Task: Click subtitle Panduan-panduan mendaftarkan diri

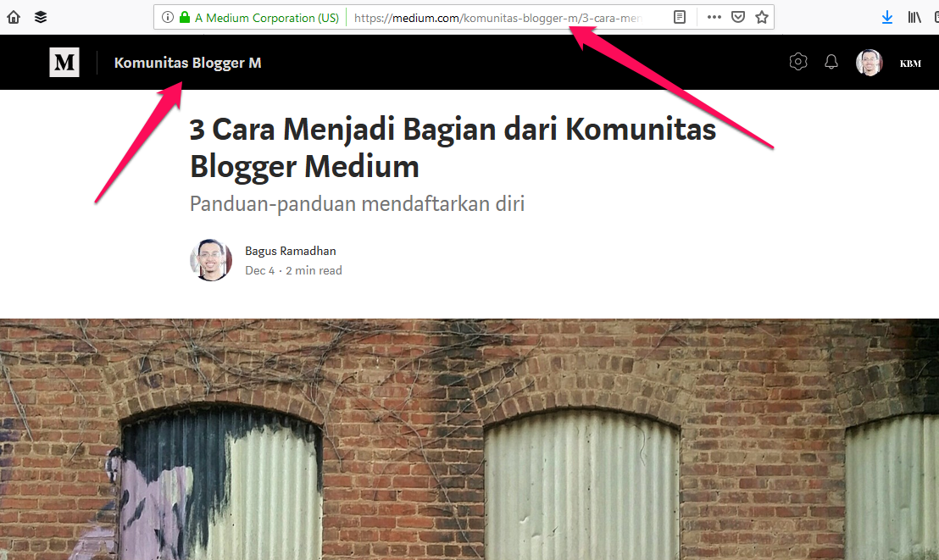Action: point(357,203)
